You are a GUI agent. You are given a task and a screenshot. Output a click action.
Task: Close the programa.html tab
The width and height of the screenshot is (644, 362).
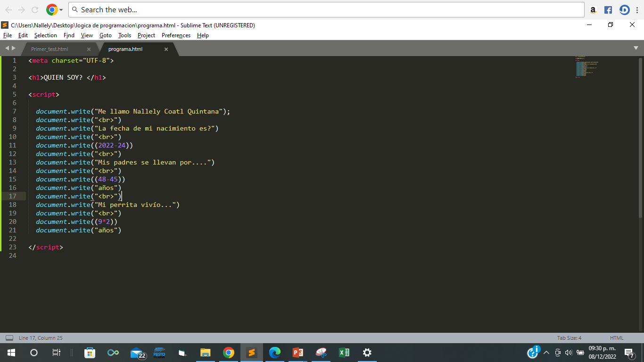166,49
